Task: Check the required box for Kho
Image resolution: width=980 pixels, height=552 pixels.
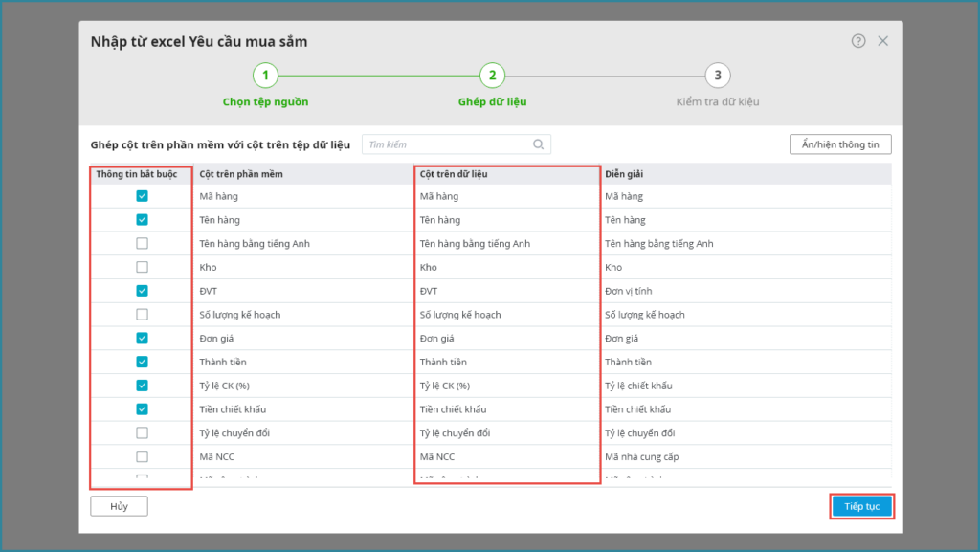Action: 142,267
